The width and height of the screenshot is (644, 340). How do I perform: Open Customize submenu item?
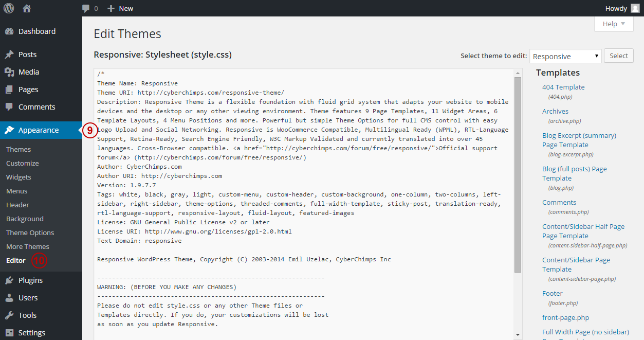pyautogui.click(x=23, y=163)
